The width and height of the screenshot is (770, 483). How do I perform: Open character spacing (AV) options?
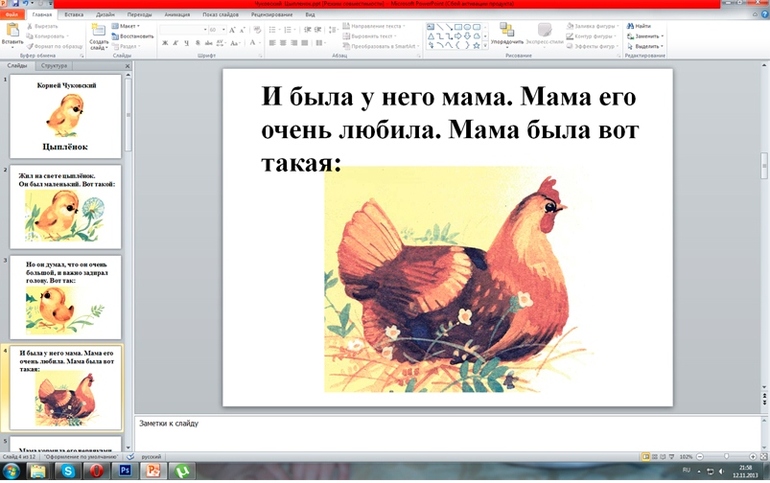click(x=221, y=43)
